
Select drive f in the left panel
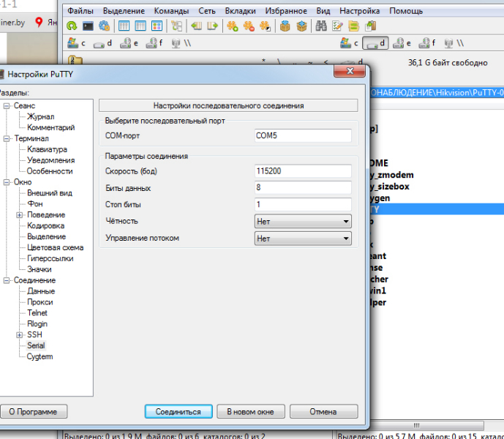click(x=154, y=43)
